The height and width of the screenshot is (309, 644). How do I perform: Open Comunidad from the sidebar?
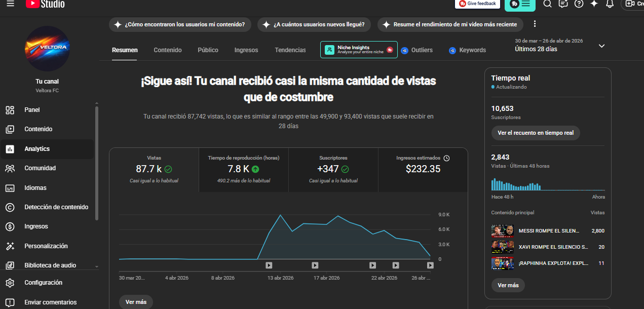click(x=40, y=168)
